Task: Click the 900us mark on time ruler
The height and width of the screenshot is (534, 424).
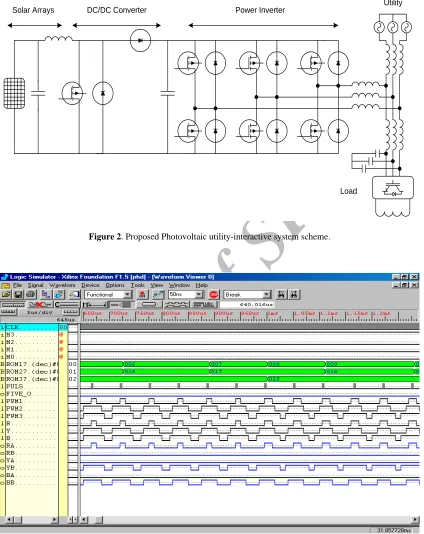Action: click(x=223, y=313)
